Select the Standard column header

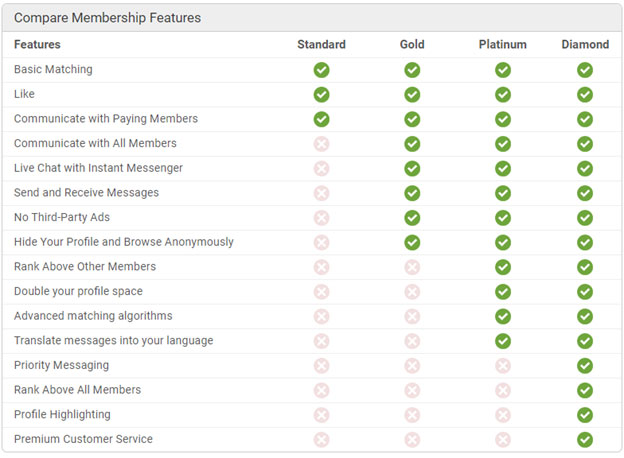[x=321, y=44]
